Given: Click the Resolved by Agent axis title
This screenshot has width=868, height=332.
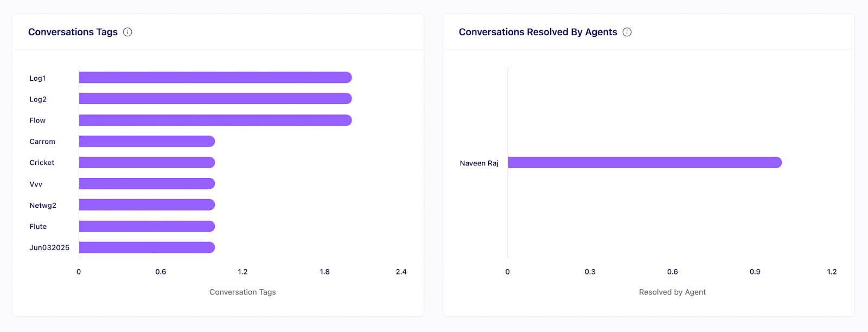Looking at the screenshot, I should (672, 292).
